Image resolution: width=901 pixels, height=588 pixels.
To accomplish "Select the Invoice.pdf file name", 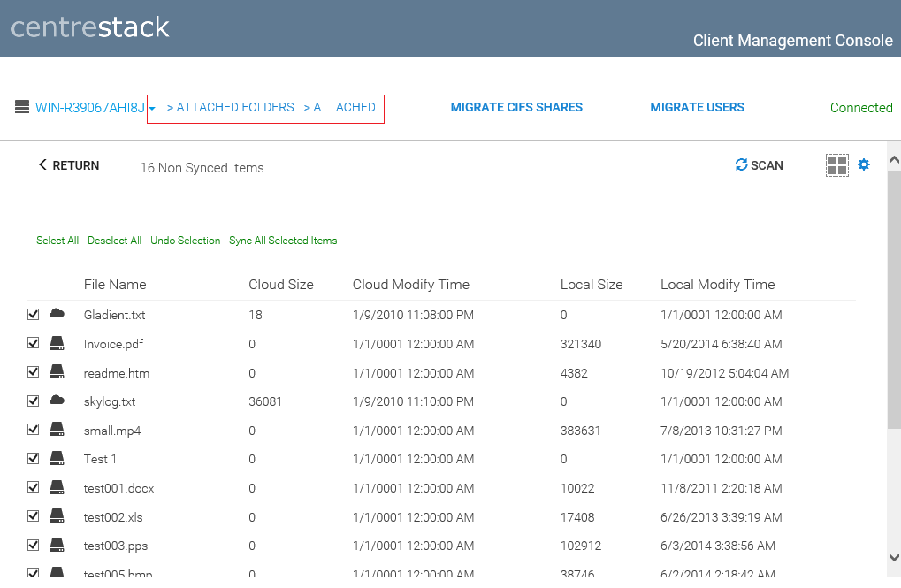I will point(113,344).
